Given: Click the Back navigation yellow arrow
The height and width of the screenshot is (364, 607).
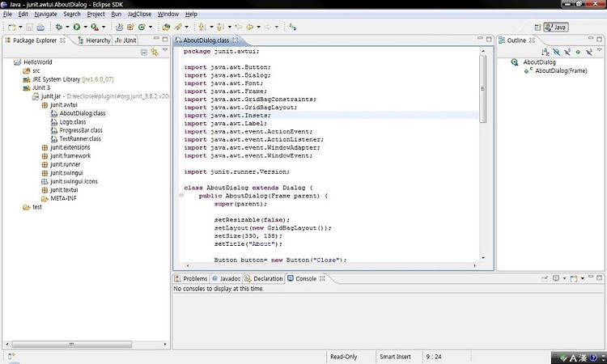Looking at the screenshot, I should [250, 27].
